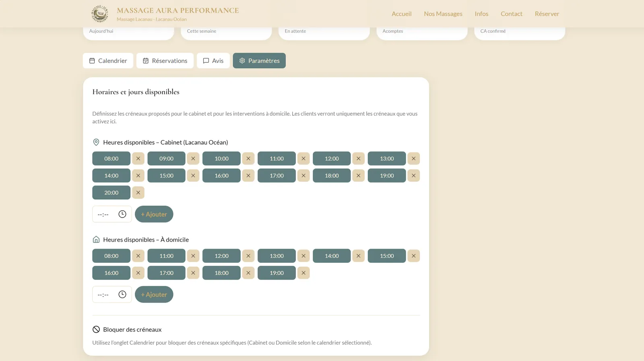Screen dimensions: 644x361
Task: Delete the 19:00 Cabinet slot
Action: 414,176
